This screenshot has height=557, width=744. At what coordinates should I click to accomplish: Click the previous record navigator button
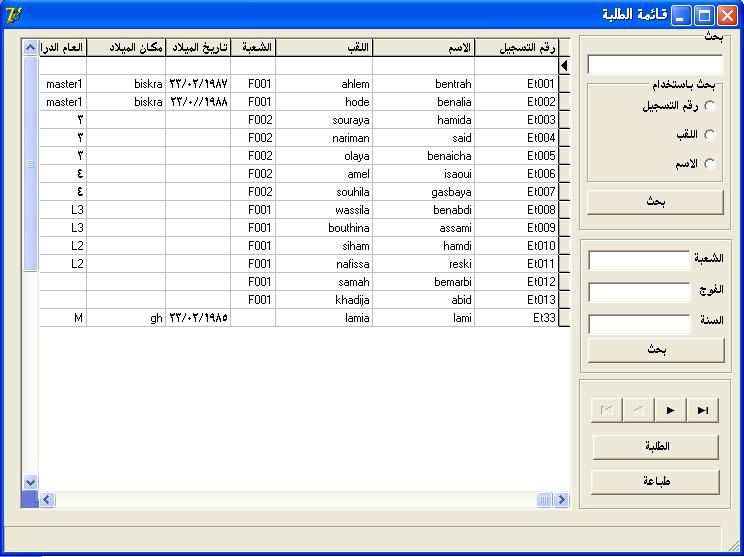click(x=638, y=410)
